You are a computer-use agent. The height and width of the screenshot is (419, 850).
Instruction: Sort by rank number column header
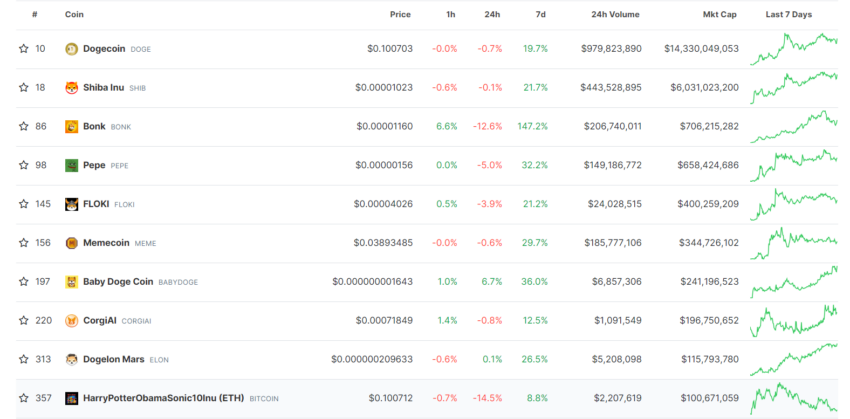[x=35, y=15]
